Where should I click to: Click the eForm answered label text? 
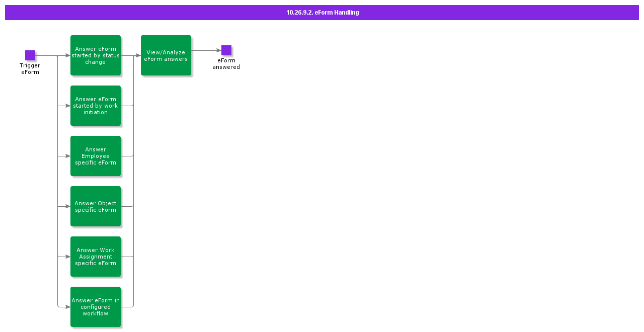tap(226, 64)
